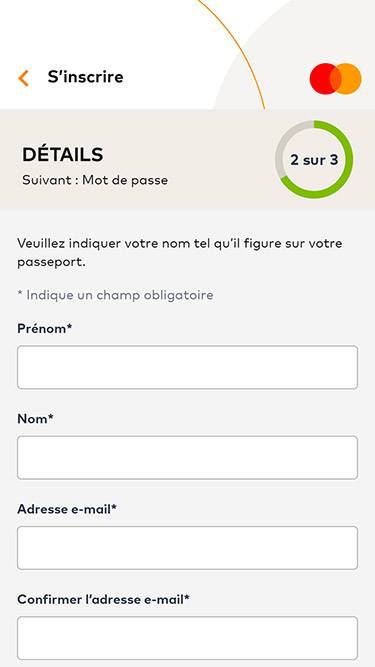Click the Nom* field label
Image resolution: width=375 pixels, height=667 pixels.
(x=35, y=419)
